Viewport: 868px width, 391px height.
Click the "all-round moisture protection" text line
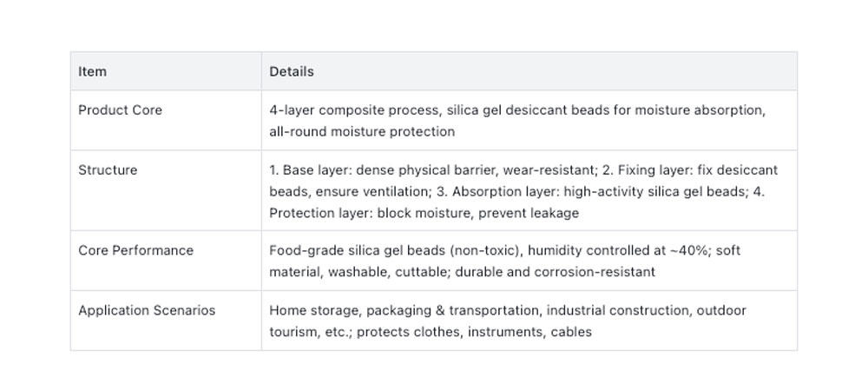362,132
